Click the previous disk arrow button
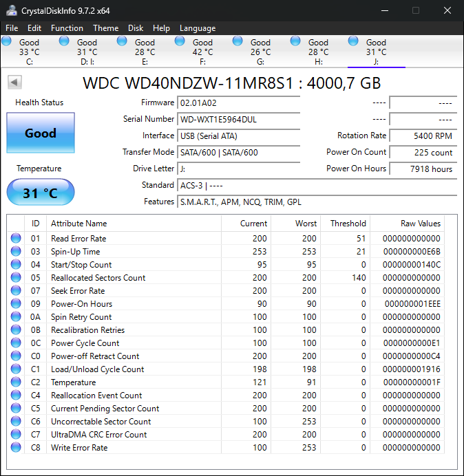Screen dimensions: 464x476 pos(14,83)
